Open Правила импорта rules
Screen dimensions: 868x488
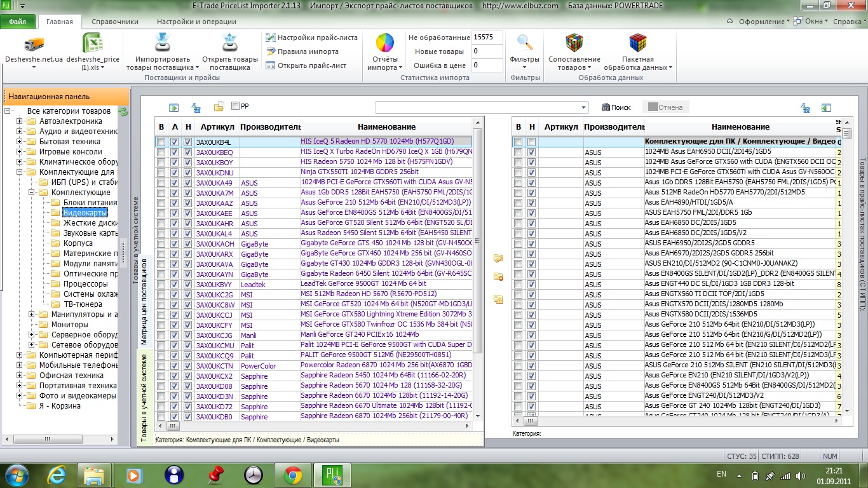302,51
